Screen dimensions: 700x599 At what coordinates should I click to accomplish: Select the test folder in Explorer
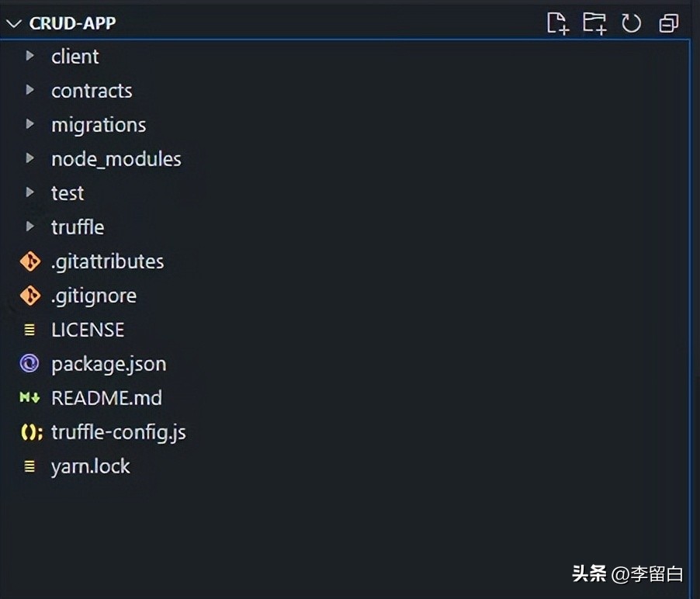[68, 192]
